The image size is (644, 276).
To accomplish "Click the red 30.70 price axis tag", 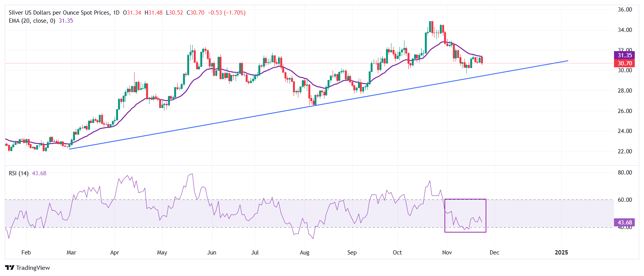I will click(624, 63).
